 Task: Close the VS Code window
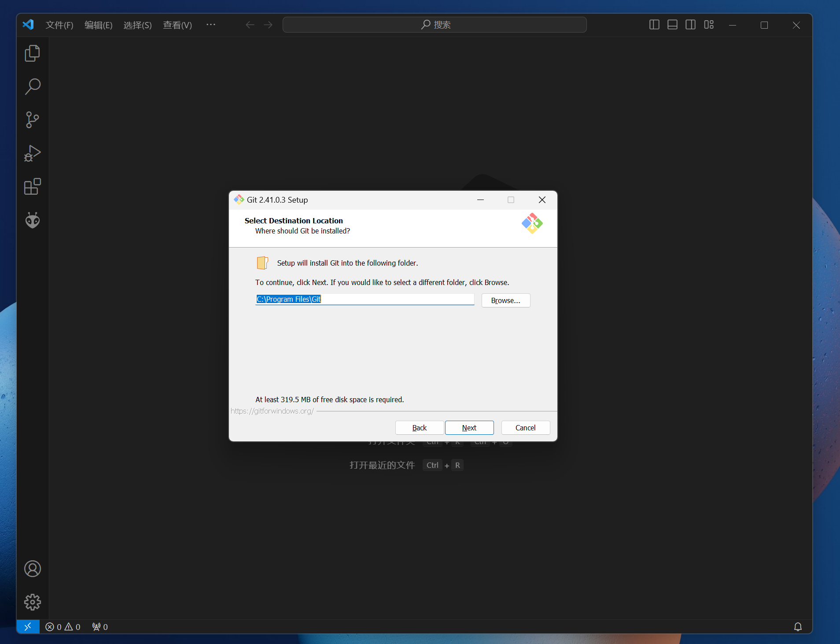(796, 25)
